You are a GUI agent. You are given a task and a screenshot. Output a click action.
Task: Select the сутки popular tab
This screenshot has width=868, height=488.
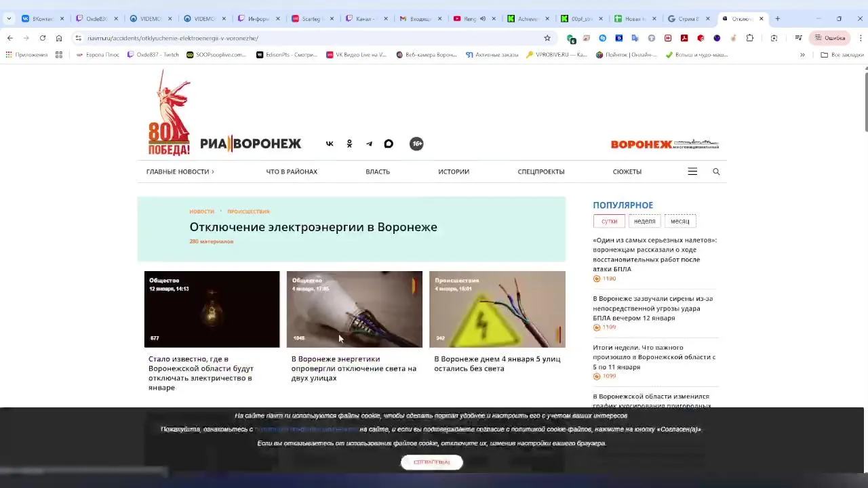point(609,221)
